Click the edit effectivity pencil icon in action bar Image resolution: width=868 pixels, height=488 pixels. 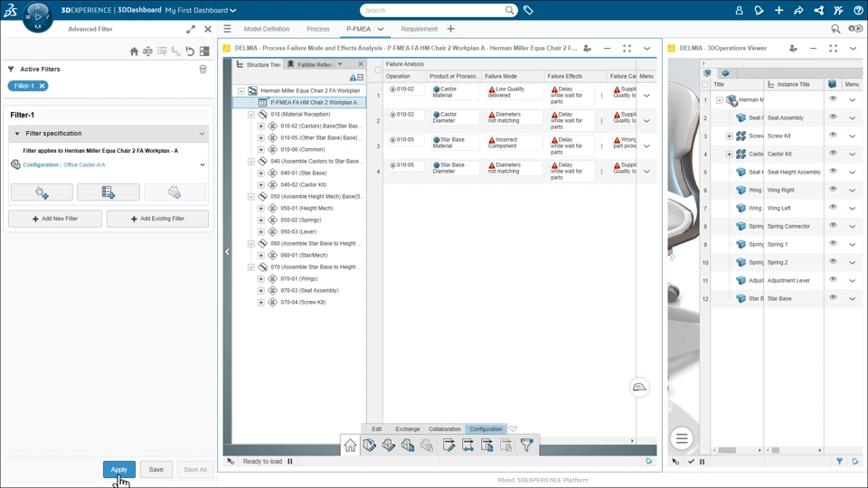point(448,445)
